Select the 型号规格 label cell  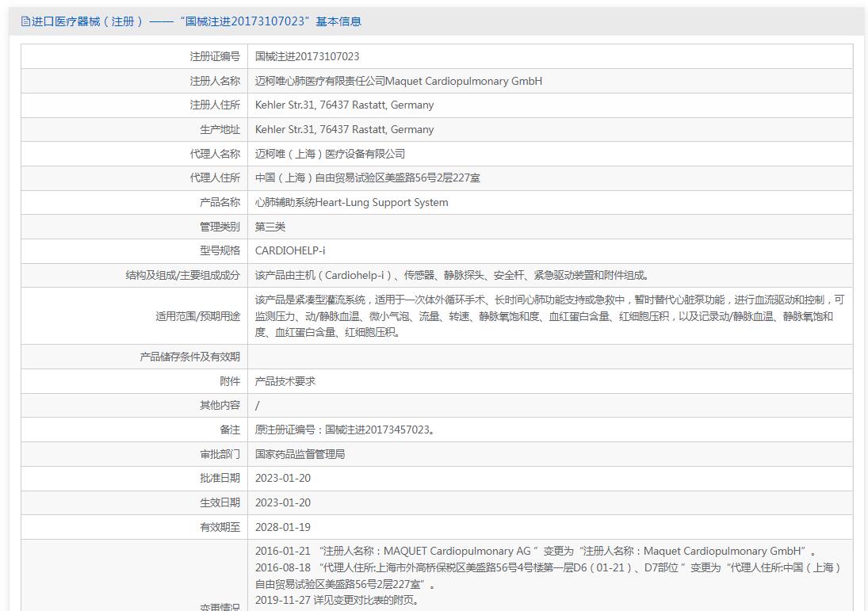[135, 251]
